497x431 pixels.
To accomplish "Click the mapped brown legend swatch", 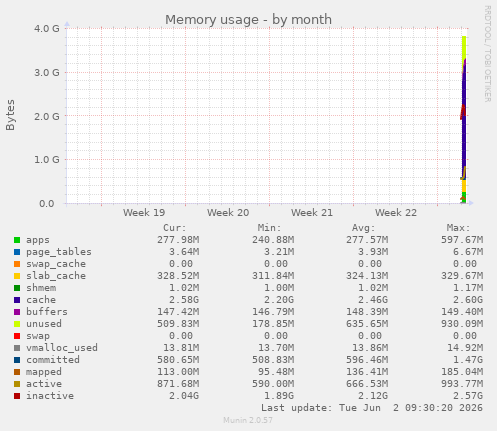I will pyautogui.click(x=17, y=372).
